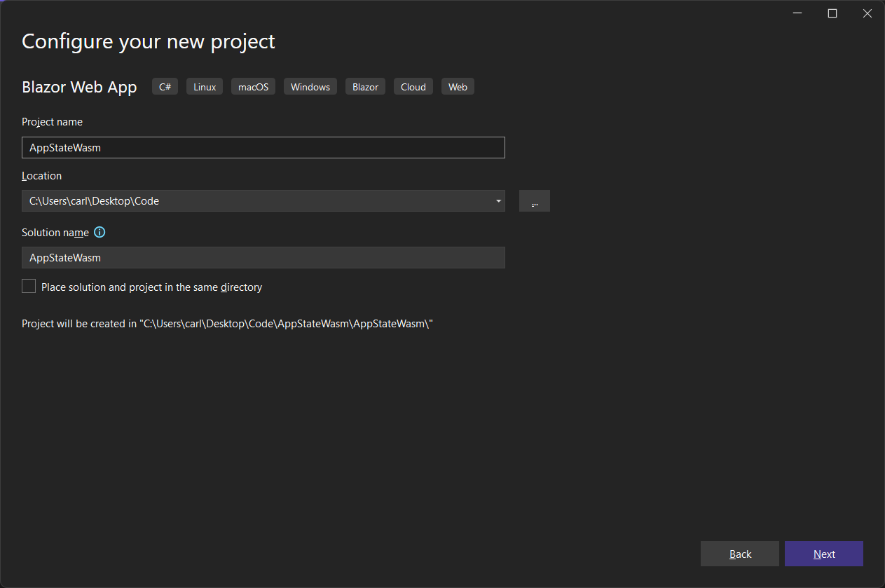Click the Windows tag
Viewport: 885px width, 588px height.
[310, 87]
